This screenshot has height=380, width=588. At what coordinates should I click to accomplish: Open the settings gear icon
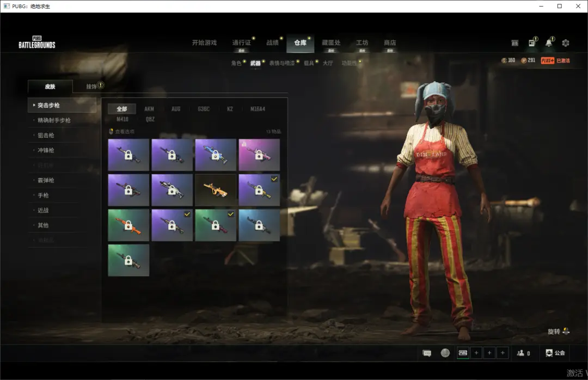point(566,43)
